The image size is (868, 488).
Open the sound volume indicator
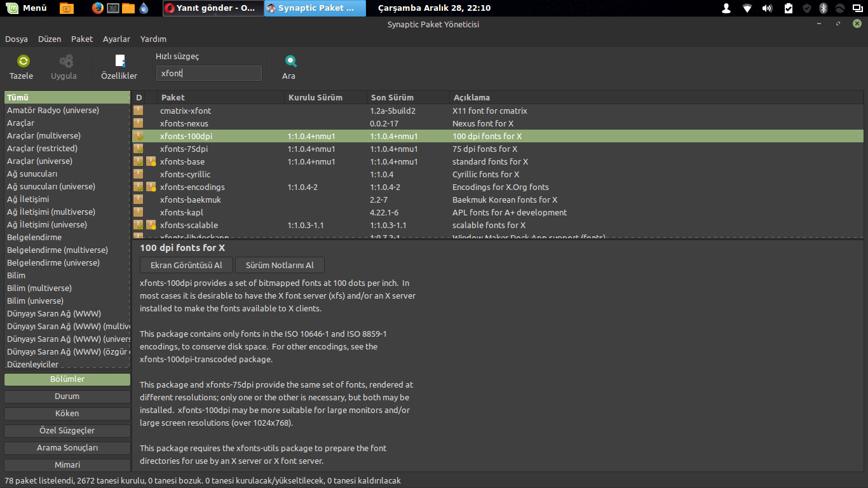767,8
